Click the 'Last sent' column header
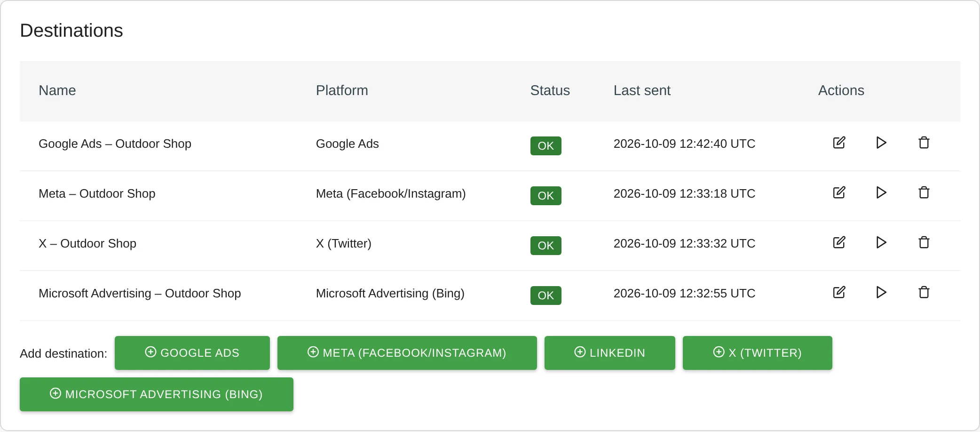 click(642, 90)
